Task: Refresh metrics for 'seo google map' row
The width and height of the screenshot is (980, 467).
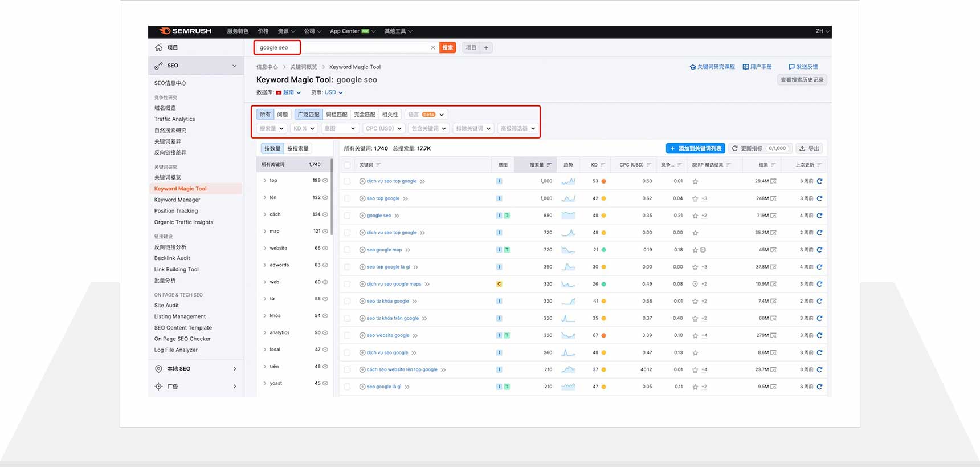Action: pyautogui.click(x=819, y=250)
